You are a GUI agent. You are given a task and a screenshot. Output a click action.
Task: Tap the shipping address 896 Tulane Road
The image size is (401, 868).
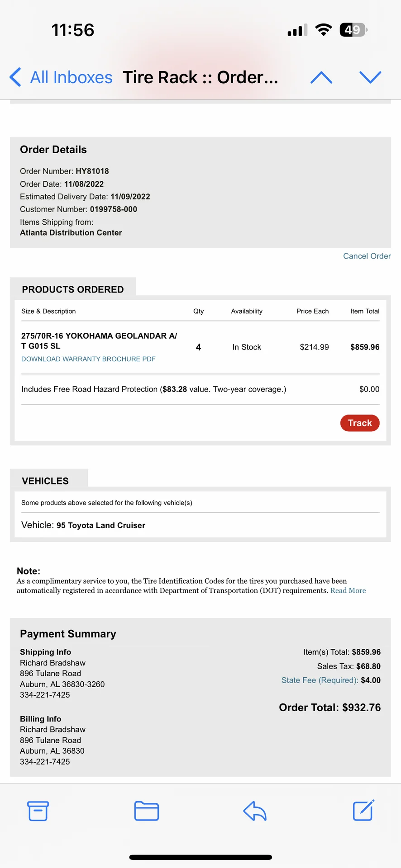tap(50, 673)
